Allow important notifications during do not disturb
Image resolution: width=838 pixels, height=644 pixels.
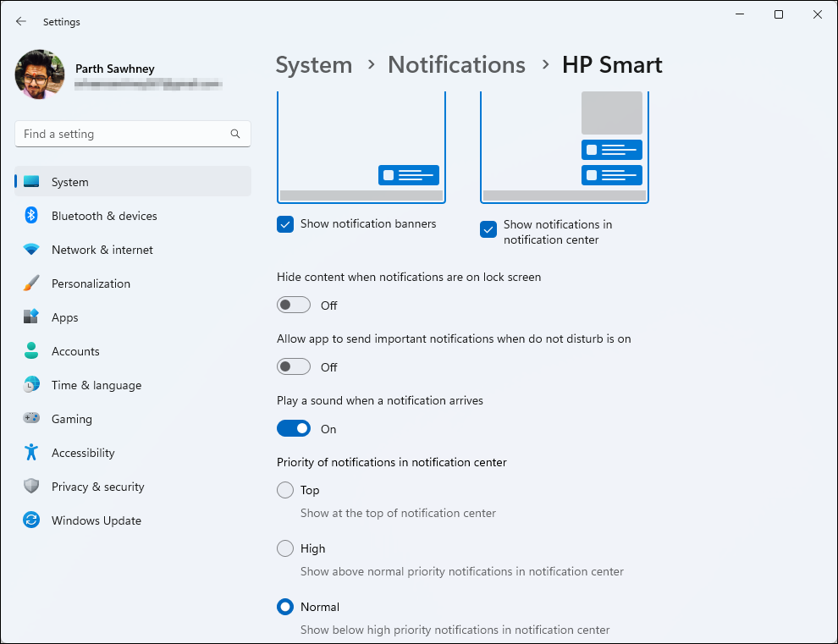coord(294,366)
